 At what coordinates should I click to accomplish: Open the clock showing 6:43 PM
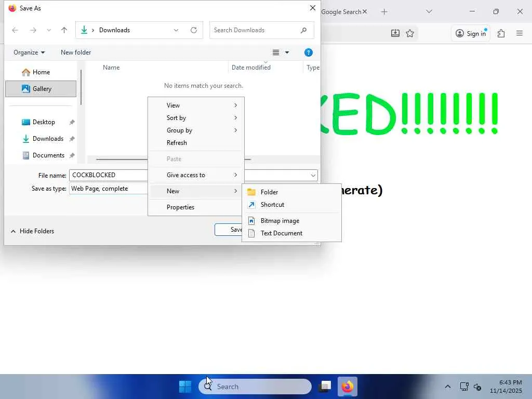pos(506,387)
